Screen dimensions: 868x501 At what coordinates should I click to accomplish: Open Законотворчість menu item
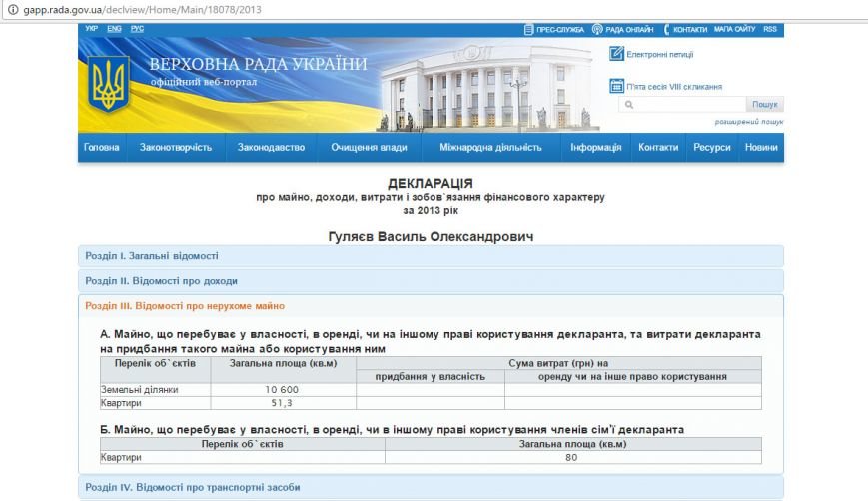(176, 147)
